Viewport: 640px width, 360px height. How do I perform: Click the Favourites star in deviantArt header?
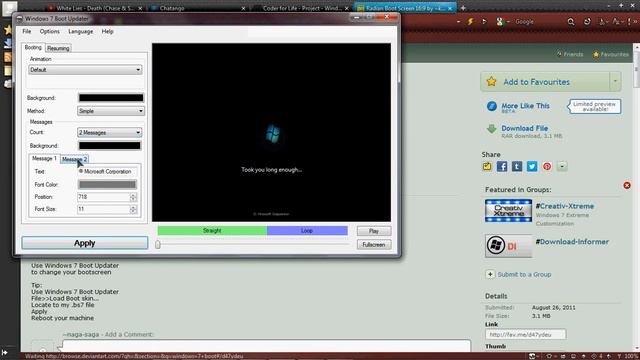click(596, 54)
